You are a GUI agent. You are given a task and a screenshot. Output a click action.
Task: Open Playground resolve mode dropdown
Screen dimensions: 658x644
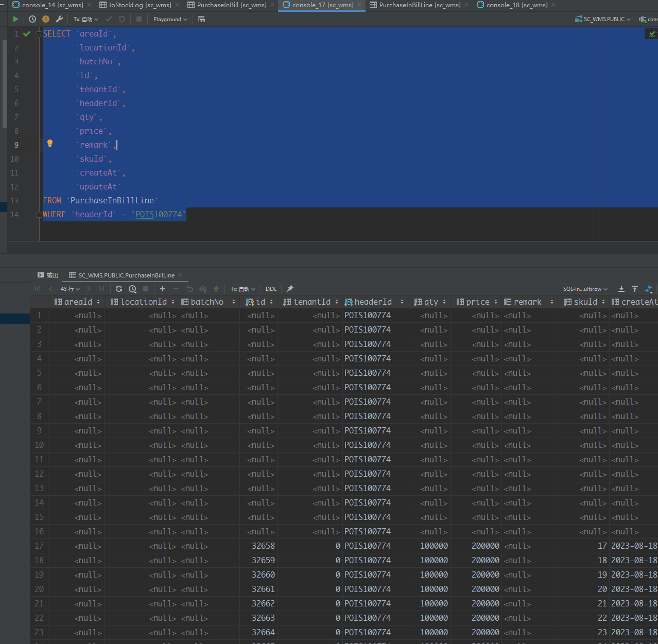point(170,19)
